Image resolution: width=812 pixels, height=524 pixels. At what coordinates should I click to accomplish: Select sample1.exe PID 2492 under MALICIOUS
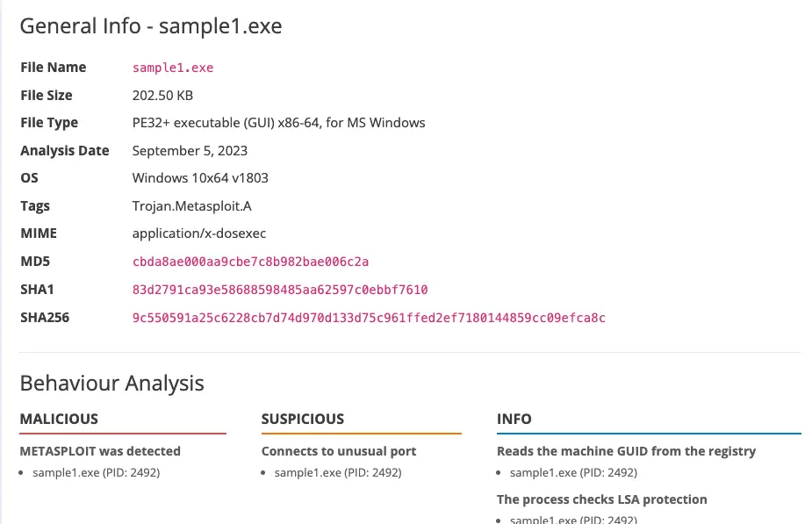click(97, 472)
